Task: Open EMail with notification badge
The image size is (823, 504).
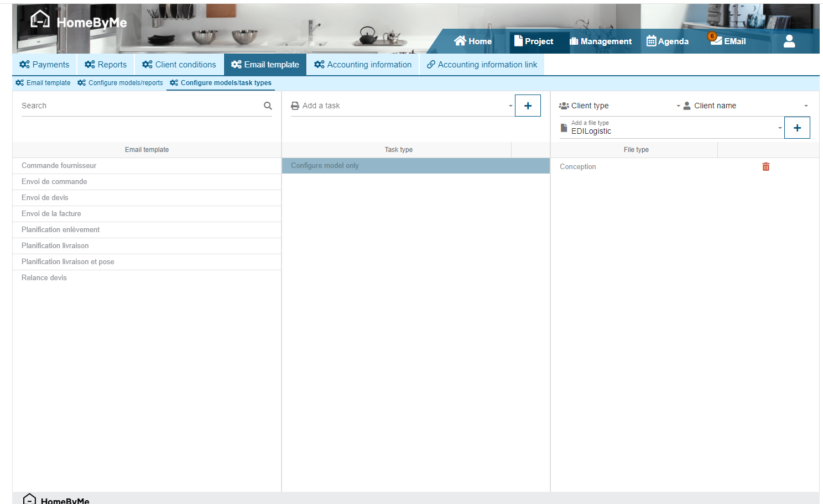Action: tap(728, 41)
